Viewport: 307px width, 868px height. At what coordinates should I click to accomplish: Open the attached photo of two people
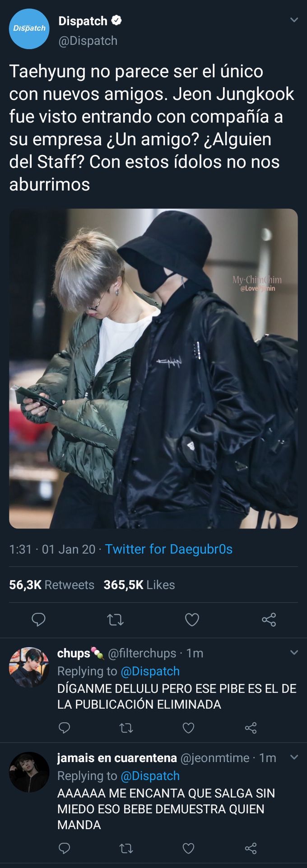pos(153,368)
